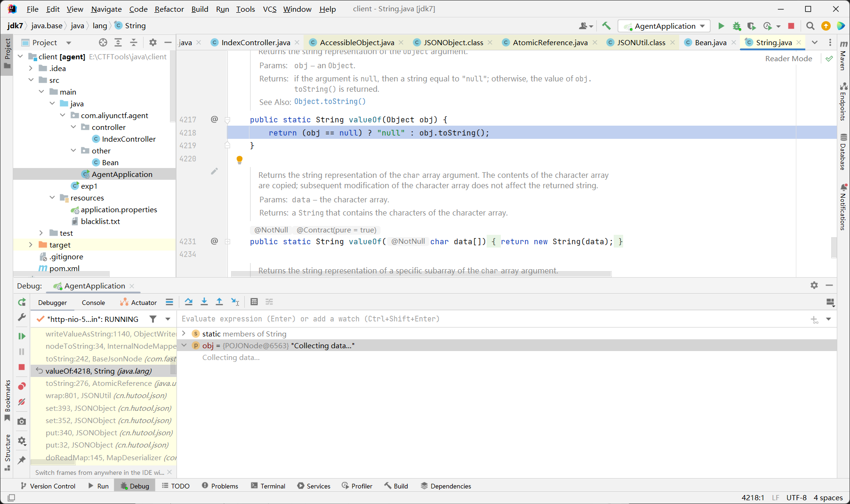Collapse the src folder
The width and height of the screenshot is (850, 504).
click(x=31, y=80)
